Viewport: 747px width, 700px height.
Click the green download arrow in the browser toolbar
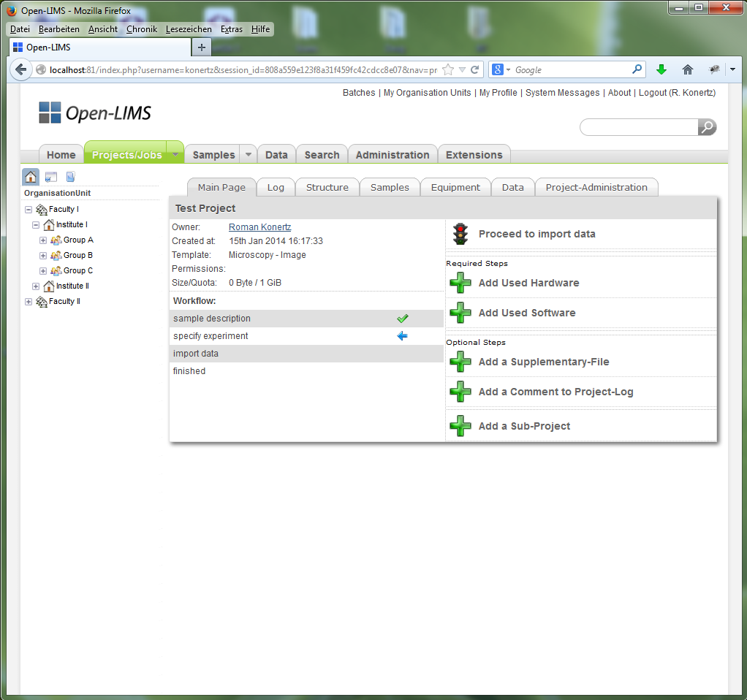pos(661,69)
